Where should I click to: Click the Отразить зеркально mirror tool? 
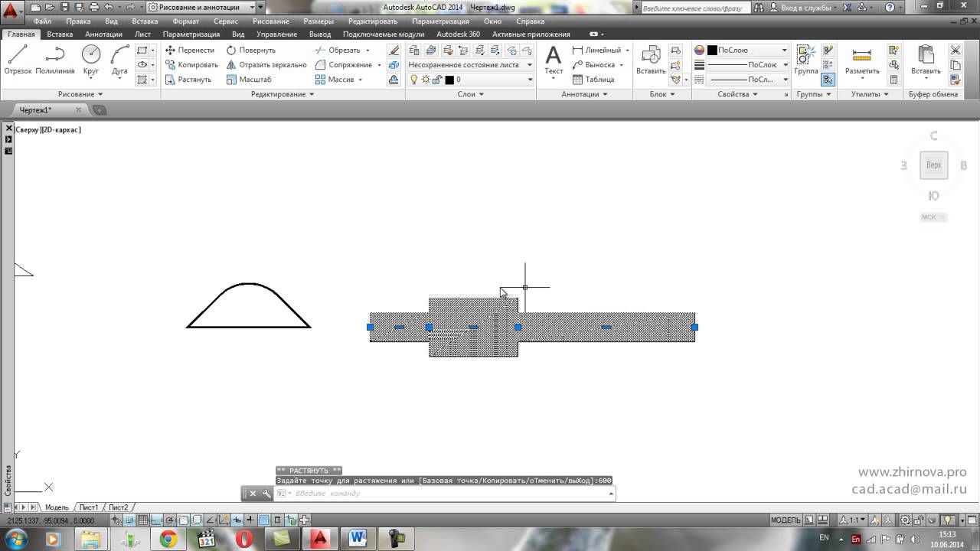tap(266, 64)
